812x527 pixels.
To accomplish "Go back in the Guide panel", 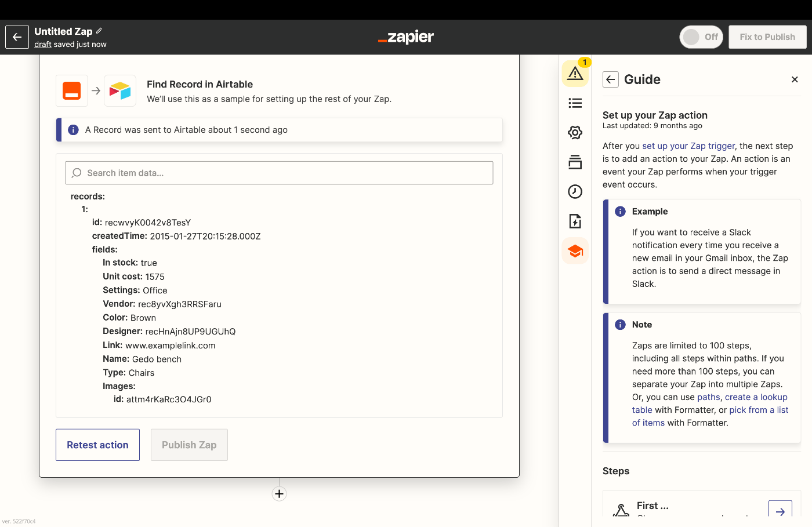I will 611,79.
